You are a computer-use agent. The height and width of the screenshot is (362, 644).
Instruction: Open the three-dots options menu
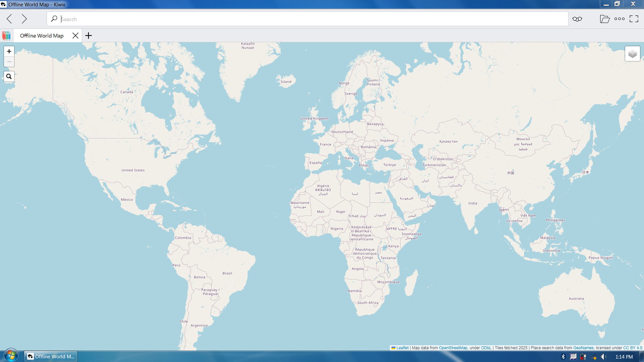[x=620, y=19]
